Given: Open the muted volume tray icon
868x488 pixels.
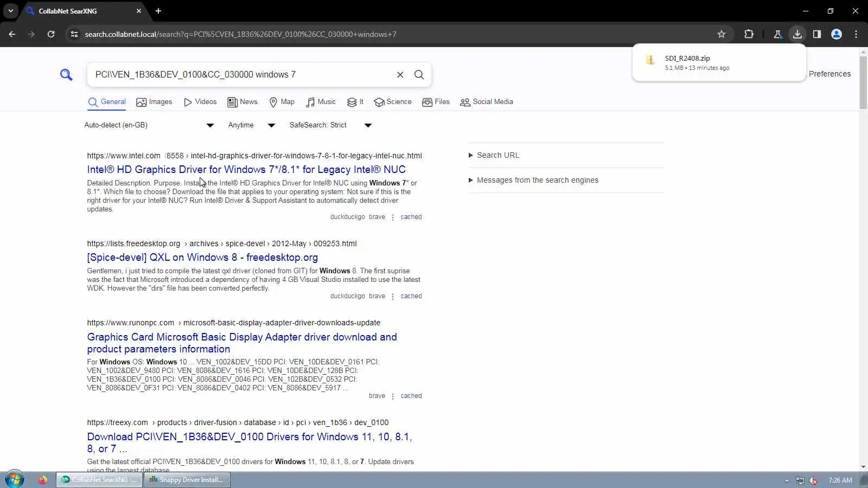Looking at the screenshot, I should tap(813, 480).
